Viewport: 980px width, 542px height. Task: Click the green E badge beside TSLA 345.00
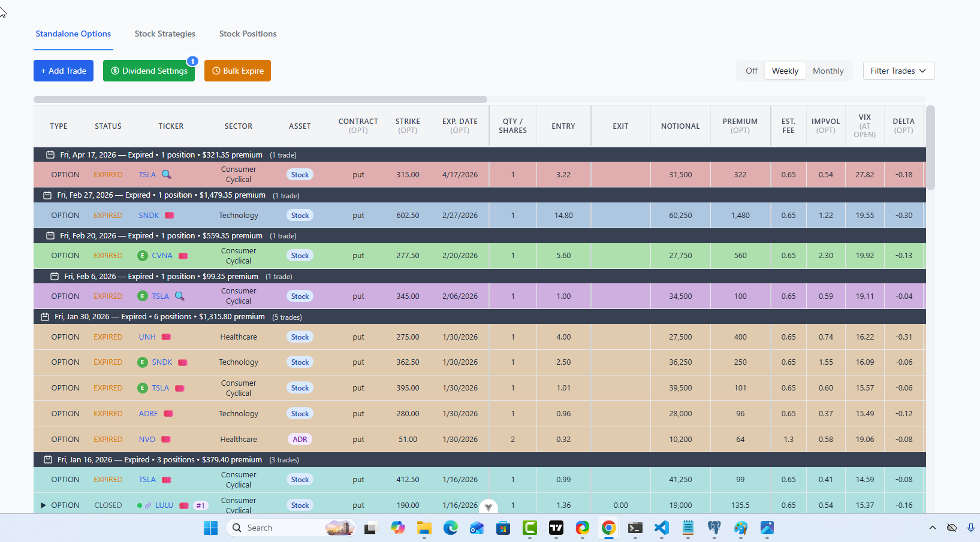143,296
